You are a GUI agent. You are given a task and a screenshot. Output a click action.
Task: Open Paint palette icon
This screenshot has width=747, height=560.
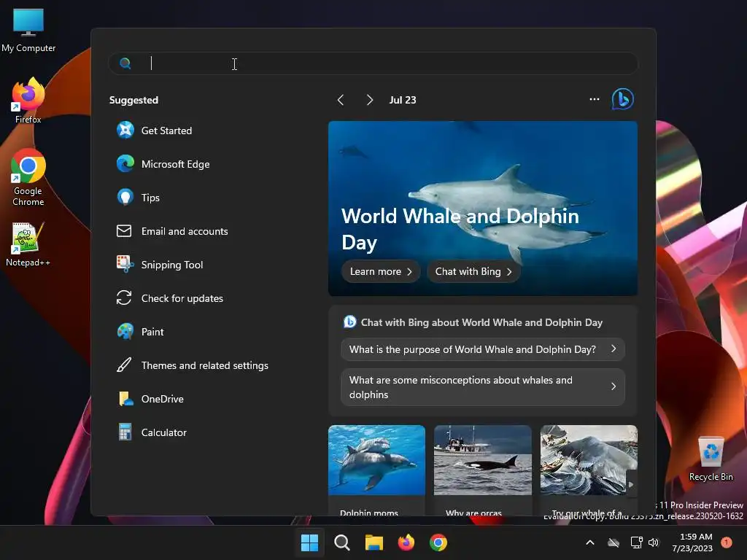point(125,332)
